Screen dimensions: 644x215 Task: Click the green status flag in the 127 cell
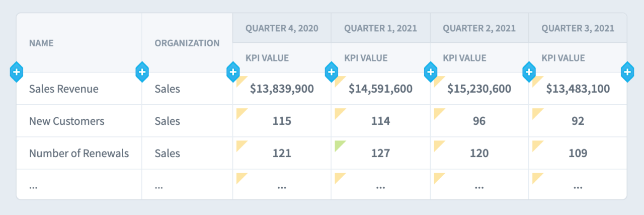(x=339, y=145)
